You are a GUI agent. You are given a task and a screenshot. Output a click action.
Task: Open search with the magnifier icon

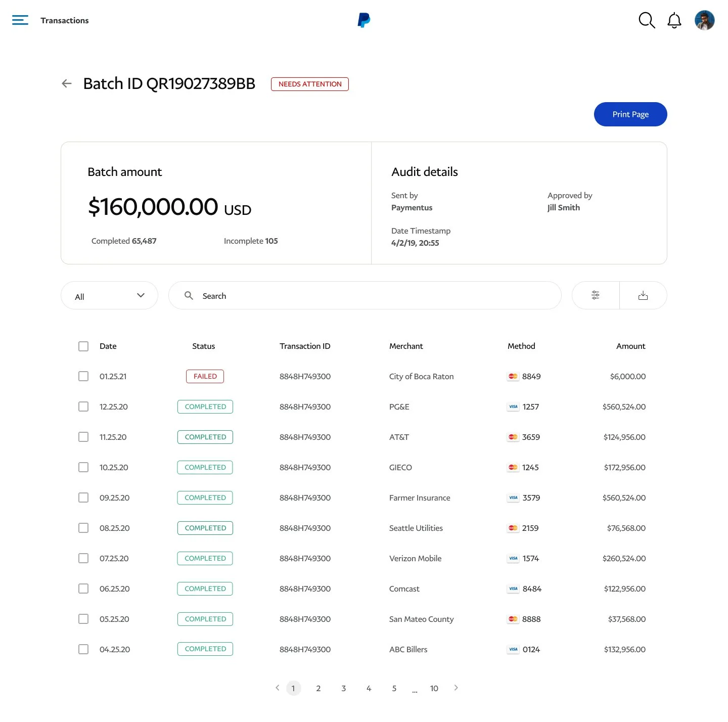coord(647,20)
